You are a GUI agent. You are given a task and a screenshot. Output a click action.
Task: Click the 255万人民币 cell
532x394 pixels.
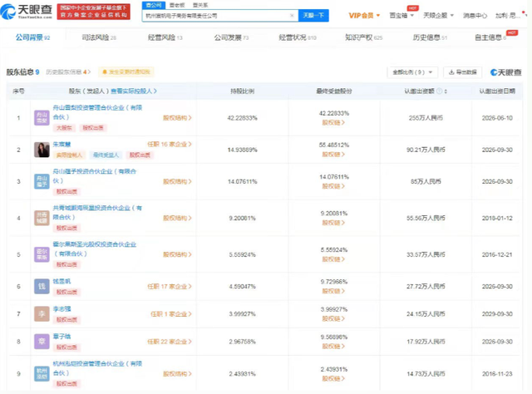(x=426, y=118)
